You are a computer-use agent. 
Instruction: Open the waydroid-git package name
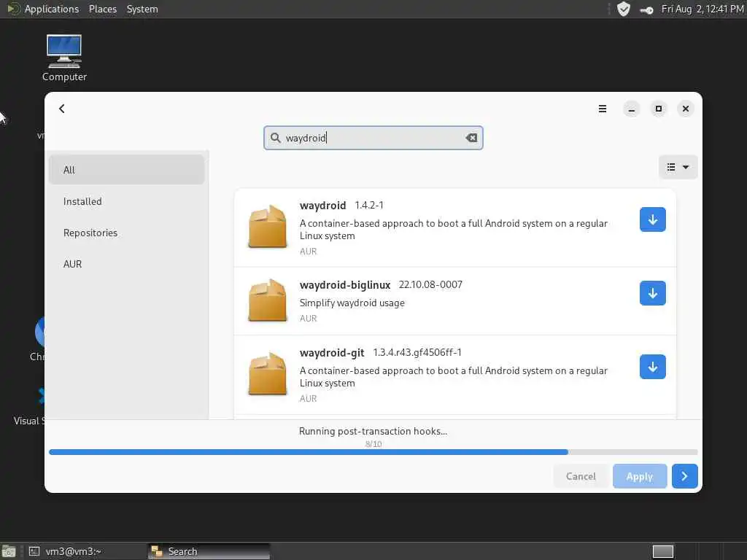coord(332,353)
